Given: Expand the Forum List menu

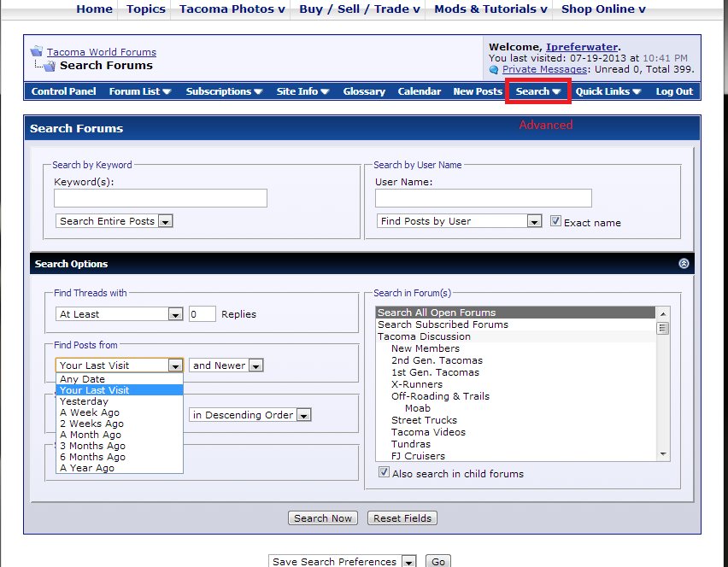Looking at the screenshot, I should (x=140, y=91).
